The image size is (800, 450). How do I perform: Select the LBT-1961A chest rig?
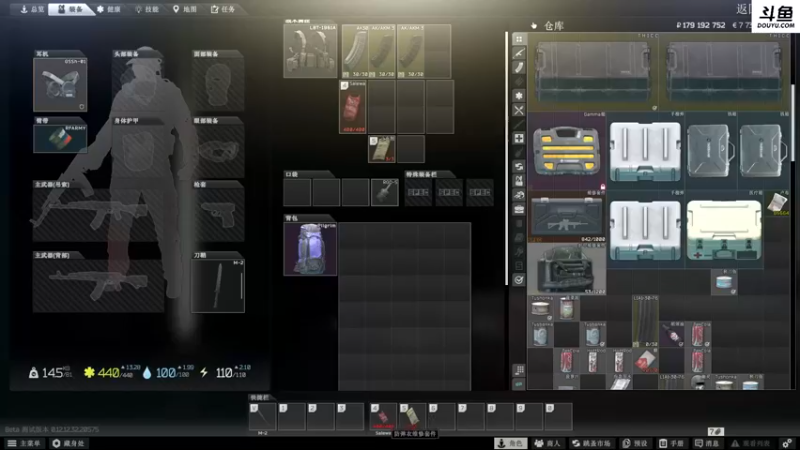click(310, 51)
